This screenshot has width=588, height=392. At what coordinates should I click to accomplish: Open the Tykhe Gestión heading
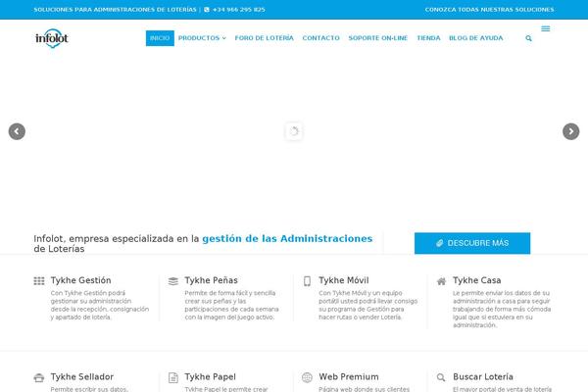81,280
